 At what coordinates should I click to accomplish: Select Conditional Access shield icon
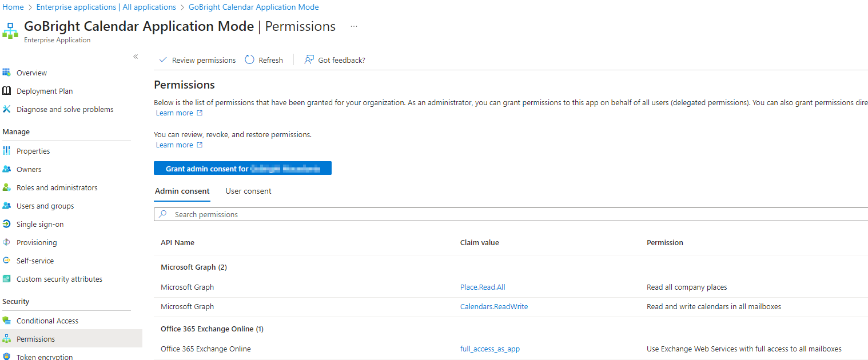tap(7, 321)
